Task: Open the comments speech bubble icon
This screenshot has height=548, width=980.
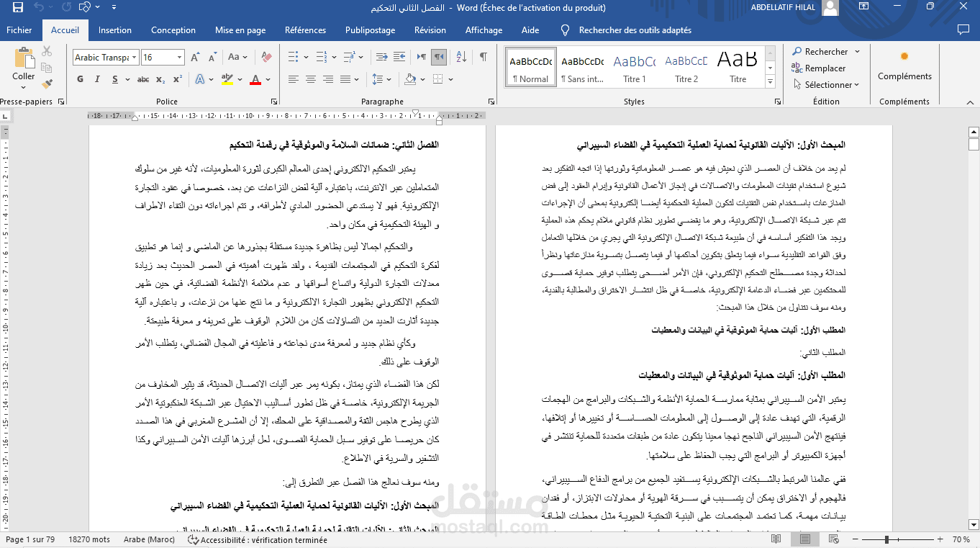Action: pyautogui.click(x=963, y=30)
